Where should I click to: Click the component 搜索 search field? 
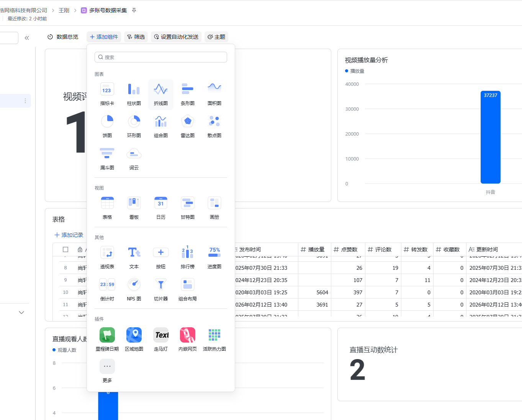(x=161, y=57)
